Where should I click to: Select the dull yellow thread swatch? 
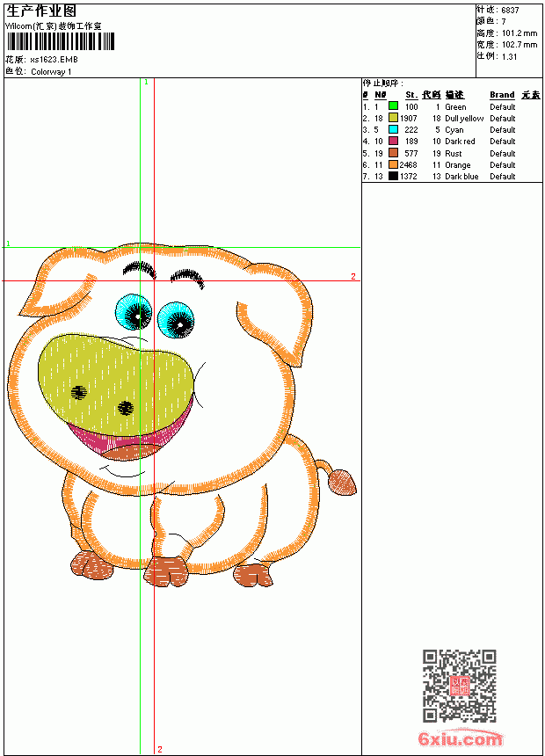[393, 118]
